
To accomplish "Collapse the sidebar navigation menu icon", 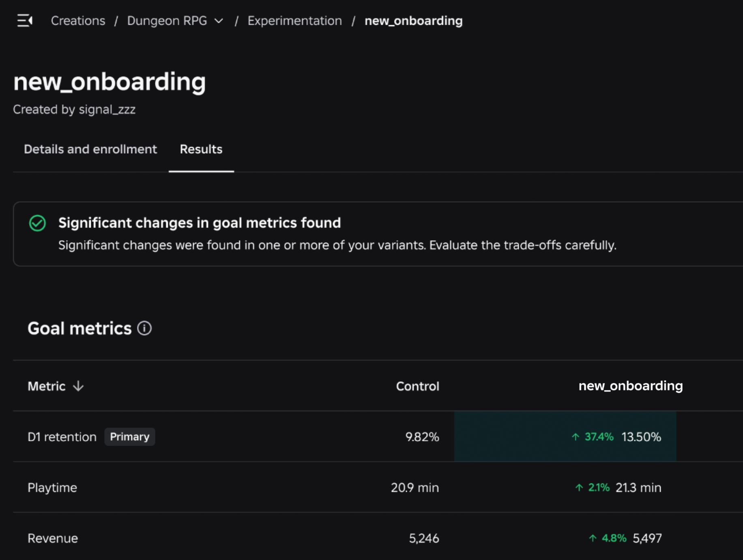I will coord(25,20).
